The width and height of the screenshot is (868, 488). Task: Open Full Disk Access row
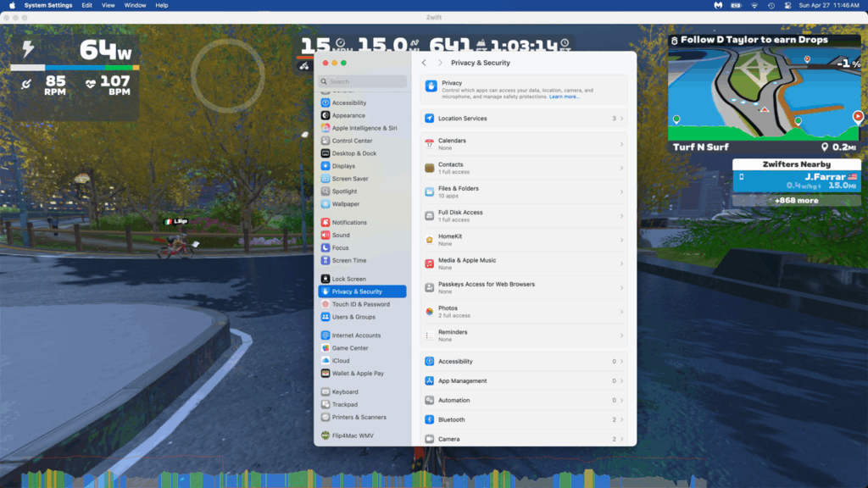pyautogui.click(x=524, y=216)
